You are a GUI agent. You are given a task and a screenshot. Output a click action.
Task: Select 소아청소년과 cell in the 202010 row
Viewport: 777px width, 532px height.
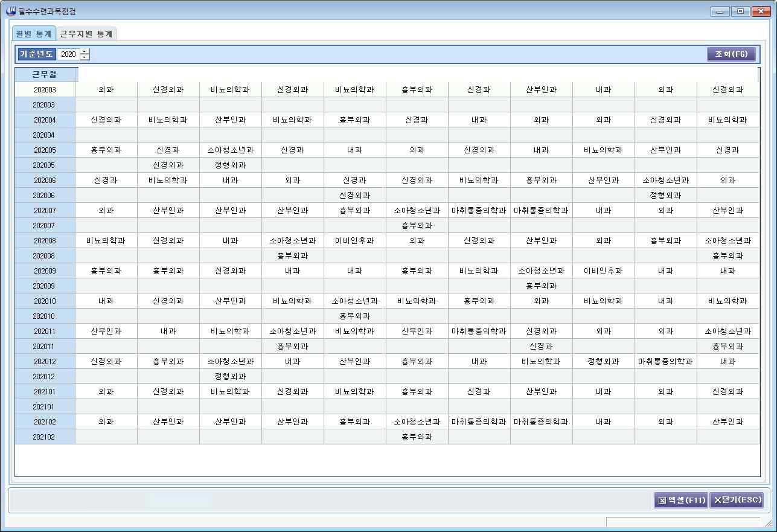[x=354, y=301]
